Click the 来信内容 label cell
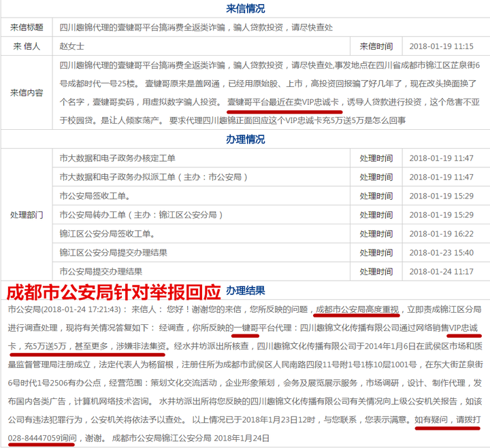 pos(27,92)
